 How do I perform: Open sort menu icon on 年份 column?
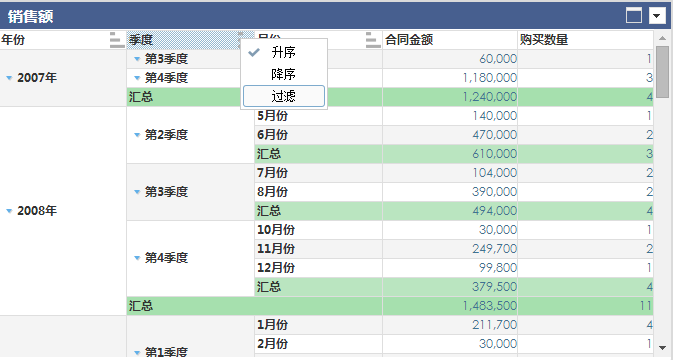pyautogui.click(x=117, y=40)
